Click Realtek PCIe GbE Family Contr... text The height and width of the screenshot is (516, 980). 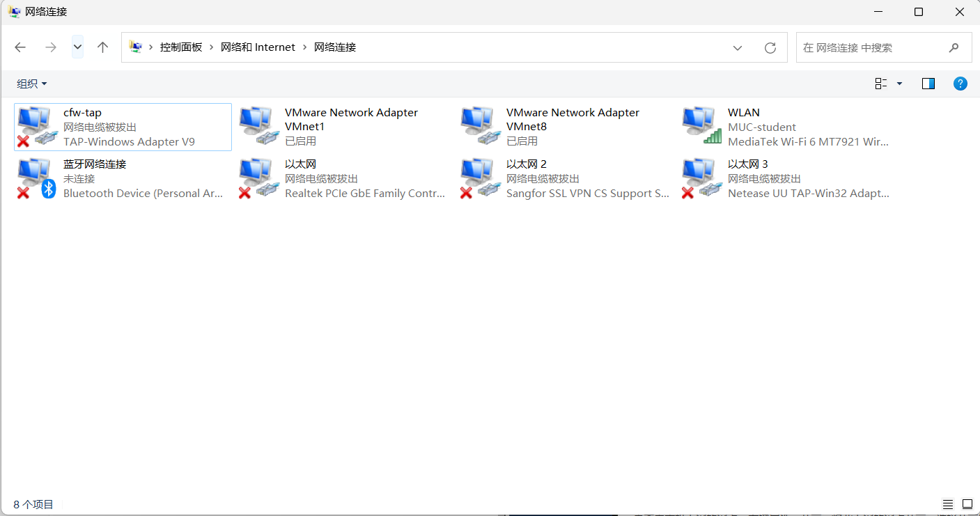coord(365,193)
